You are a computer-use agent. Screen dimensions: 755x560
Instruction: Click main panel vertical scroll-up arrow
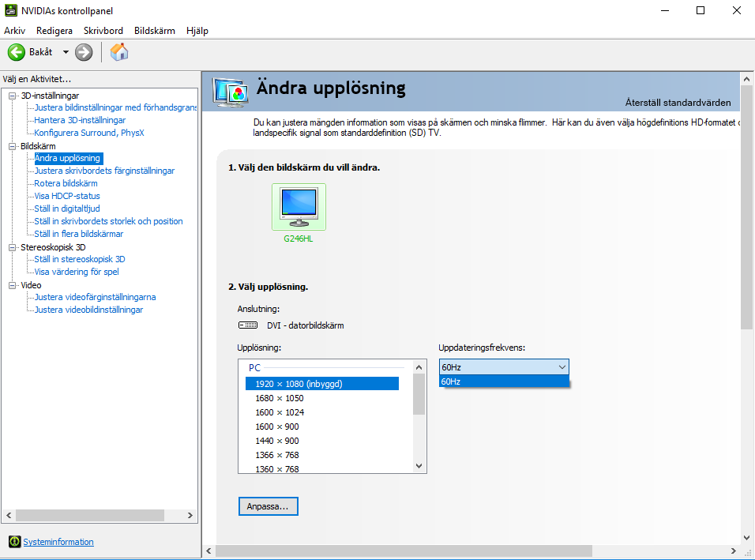747,79
